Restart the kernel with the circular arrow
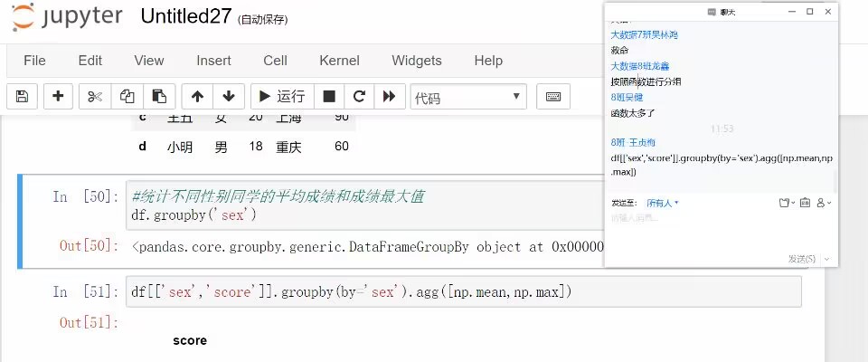Image resolution: width=868 pixels, height=362 pixels. tap(359, 96)
